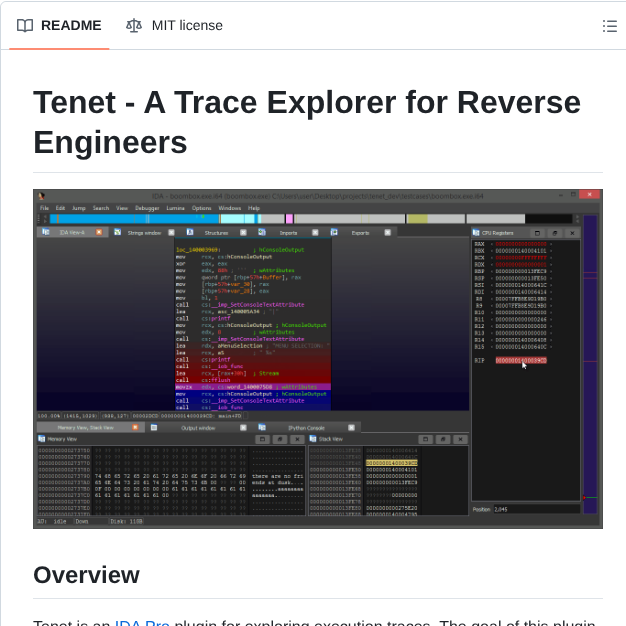Click the Lumina menu in screenshot

175,208
